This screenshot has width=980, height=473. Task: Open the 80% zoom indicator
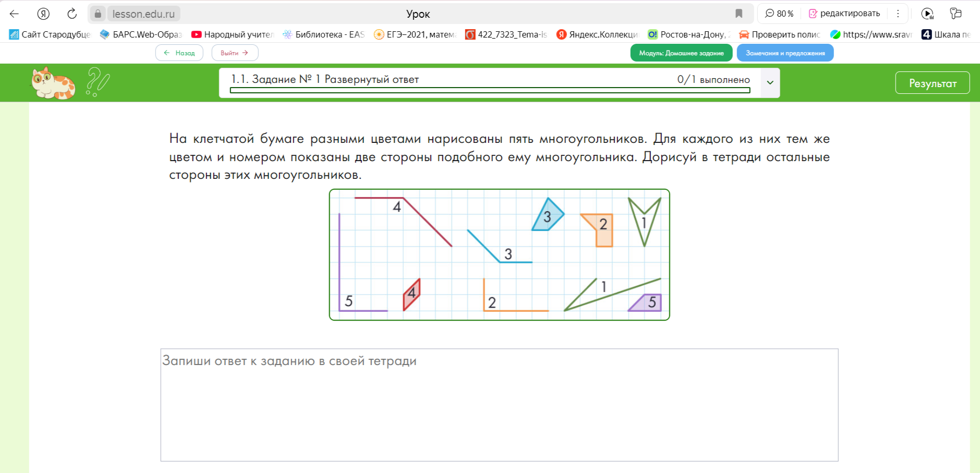(x=779, y=14)
